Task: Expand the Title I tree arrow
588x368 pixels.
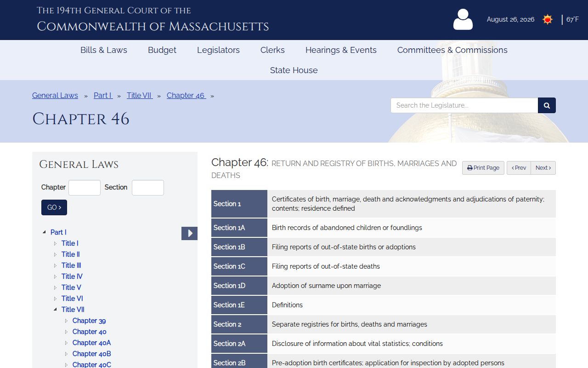Action: click(x=55, y=243)
